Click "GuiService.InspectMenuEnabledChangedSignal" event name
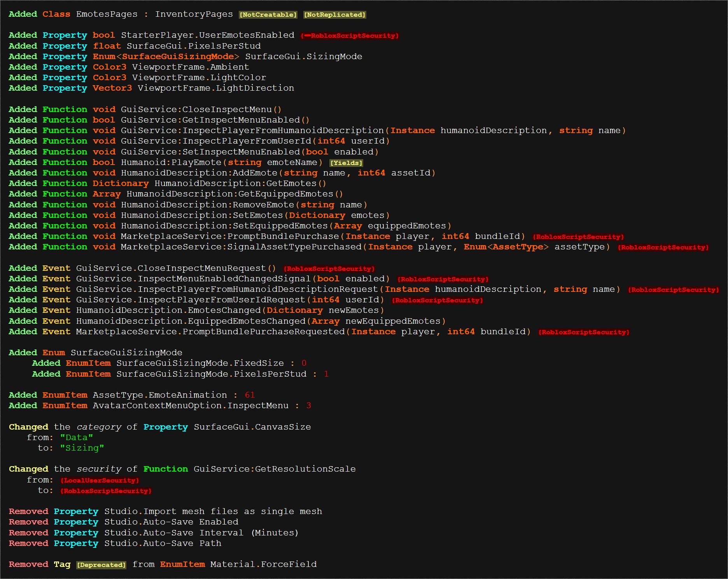This screenshot has height=579, width=728. (193, 279)
